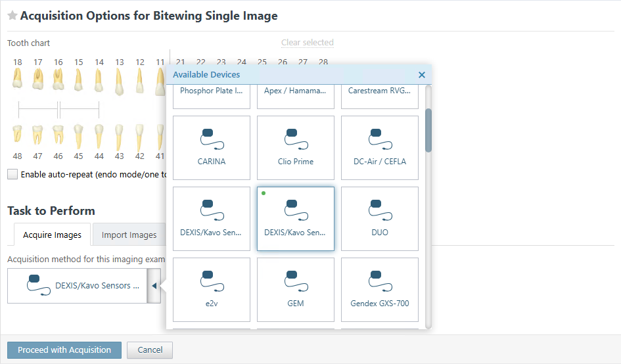Mark exam as favorite with star icon

(x=12, y=16)
